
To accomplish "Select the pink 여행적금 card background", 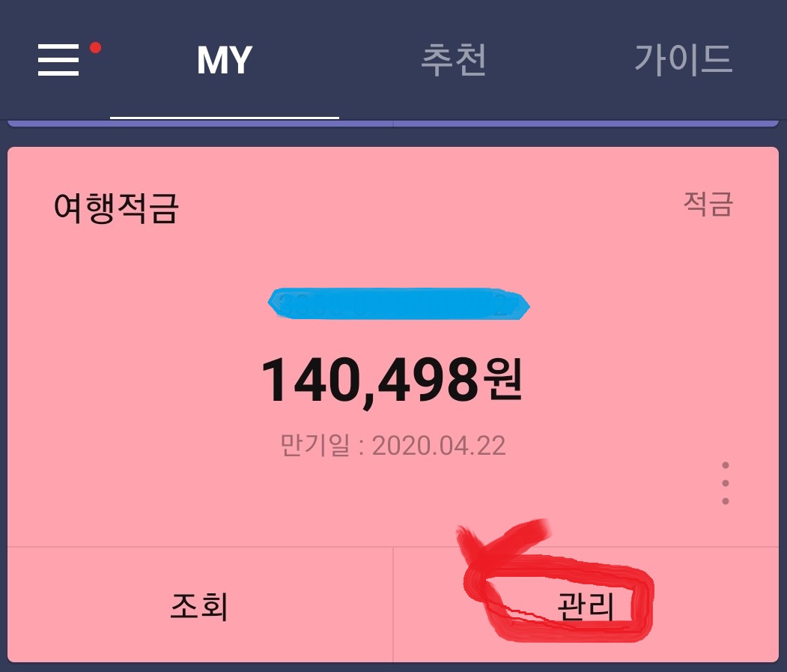I will click(x=393, y=347).
